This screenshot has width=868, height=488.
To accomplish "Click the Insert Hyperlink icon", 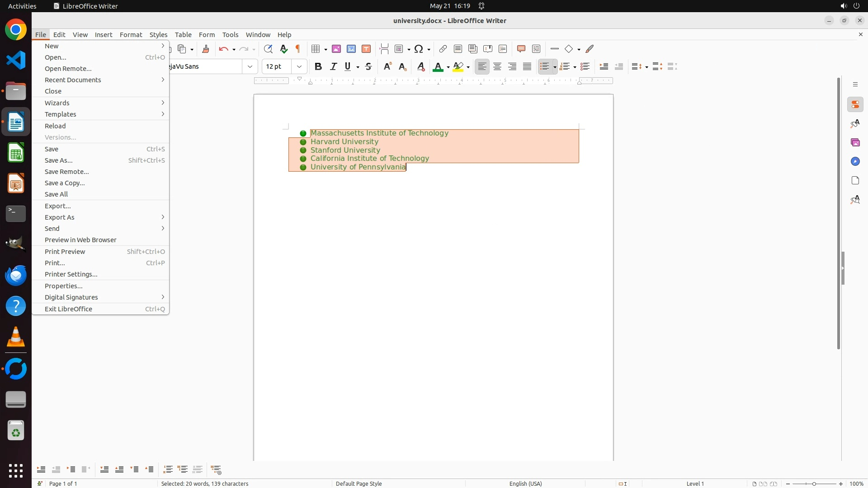I will tap(443, 49).
